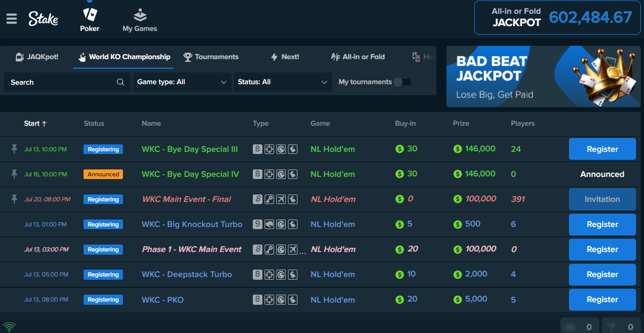
Task: Open the WKC - Deepstack Turbo tournament name
Action: [187, 274]
